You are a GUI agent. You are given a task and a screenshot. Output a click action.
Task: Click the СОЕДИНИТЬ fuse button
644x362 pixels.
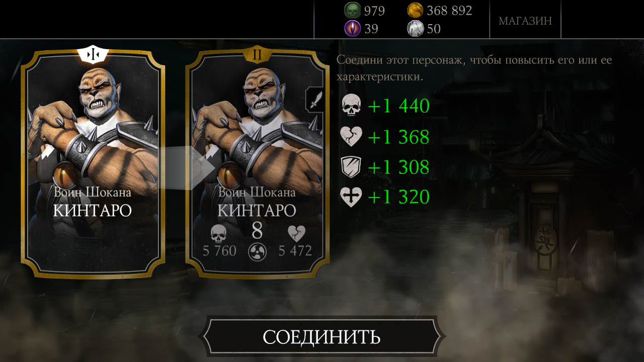321,337
